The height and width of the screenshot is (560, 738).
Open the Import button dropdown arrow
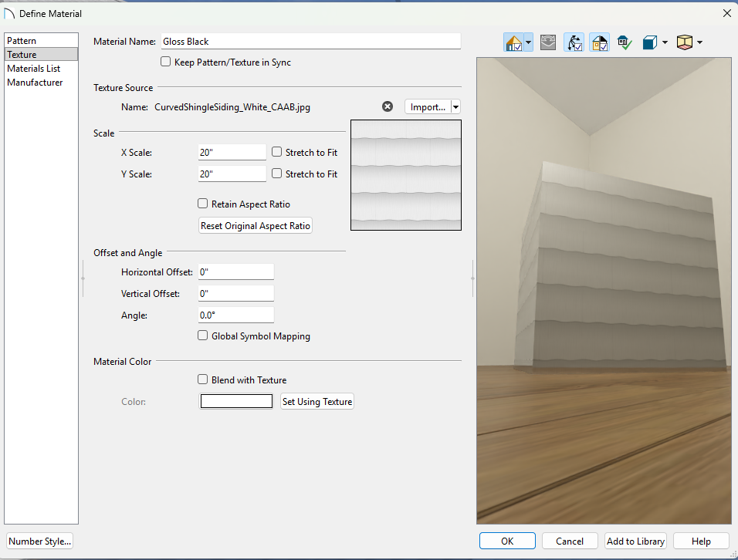[455, 107]
